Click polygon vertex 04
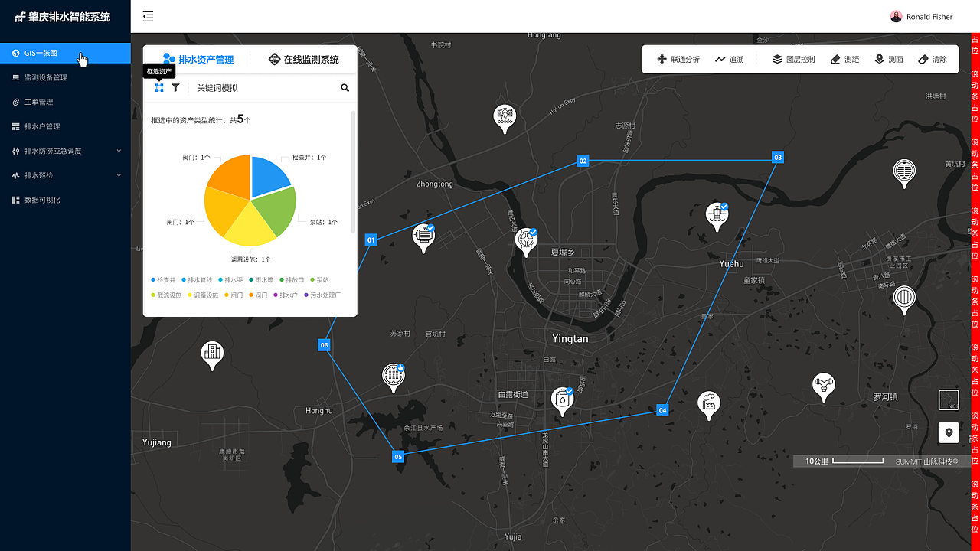Image resolution: width=980 pixels, height=551 pixels. click(x=663, y=410)
